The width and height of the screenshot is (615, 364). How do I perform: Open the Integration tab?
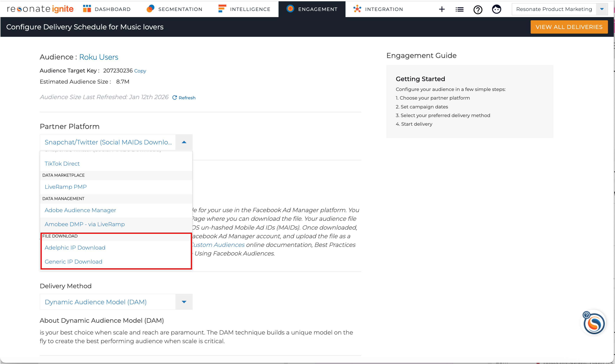pos(378,9)
